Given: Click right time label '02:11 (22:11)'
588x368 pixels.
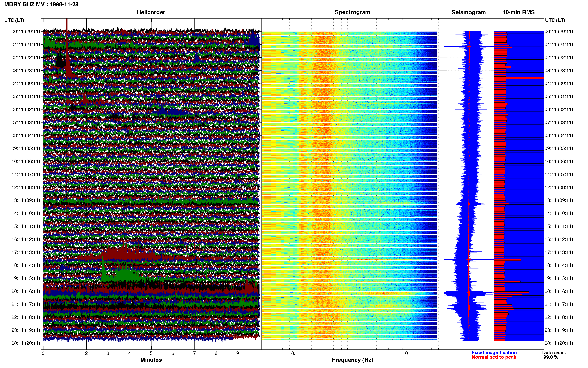Looking at the screenshot, I should pyautogui.click(x=559, y=58).
